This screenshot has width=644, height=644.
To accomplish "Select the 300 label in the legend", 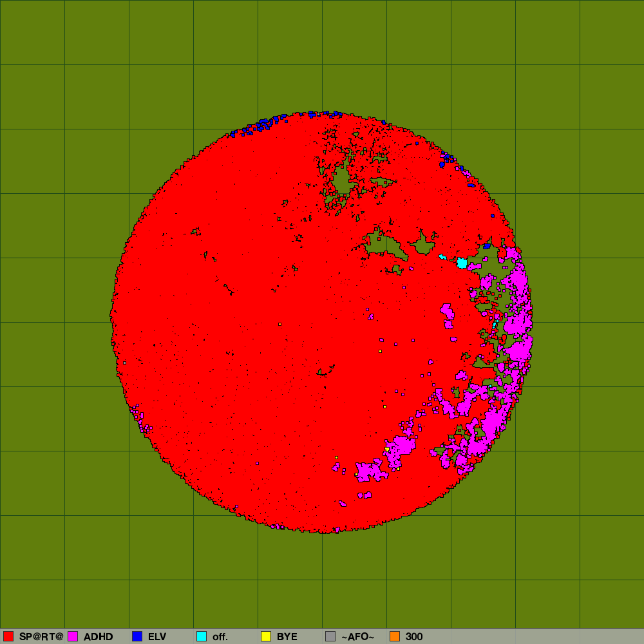I will (414, 637).
